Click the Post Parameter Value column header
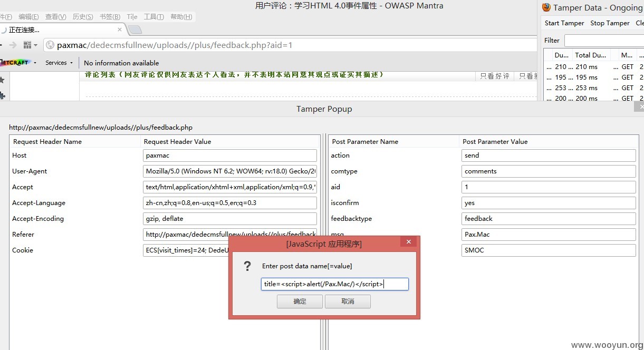This screenshot has width=644, height=350. click(549, 141)
